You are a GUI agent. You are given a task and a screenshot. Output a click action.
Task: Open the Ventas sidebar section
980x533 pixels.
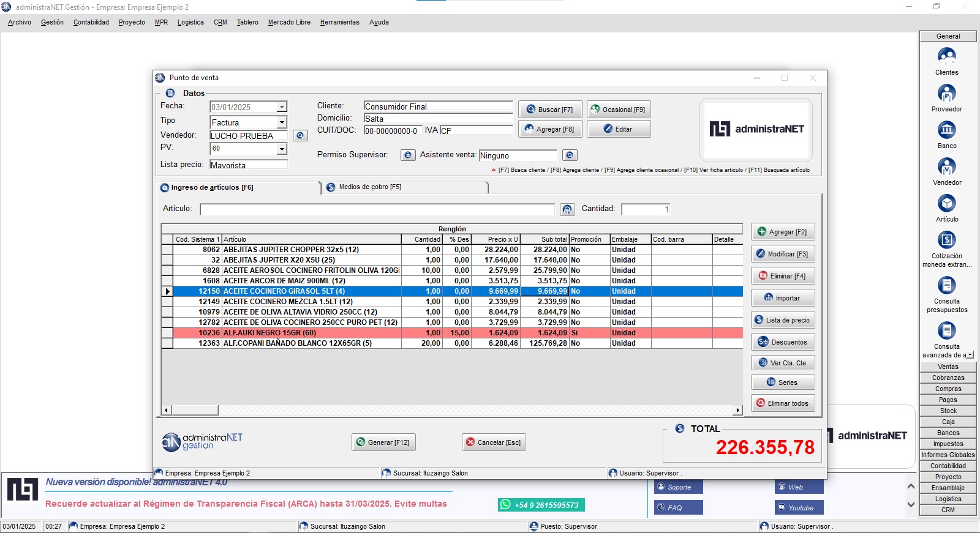tap(948, 367)
